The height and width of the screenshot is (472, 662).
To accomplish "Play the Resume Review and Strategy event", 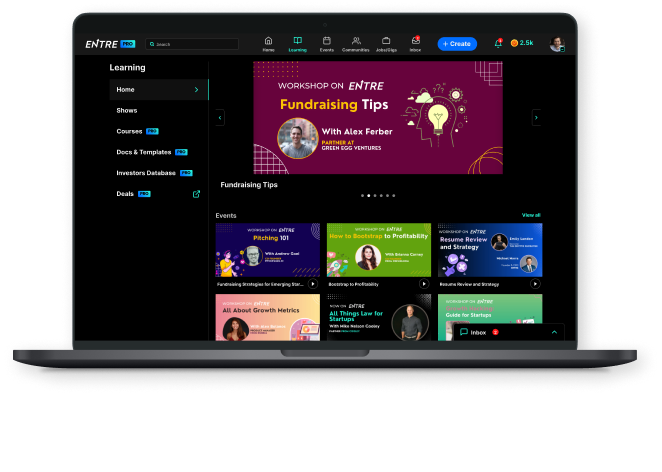I will [x=535, y=284].
